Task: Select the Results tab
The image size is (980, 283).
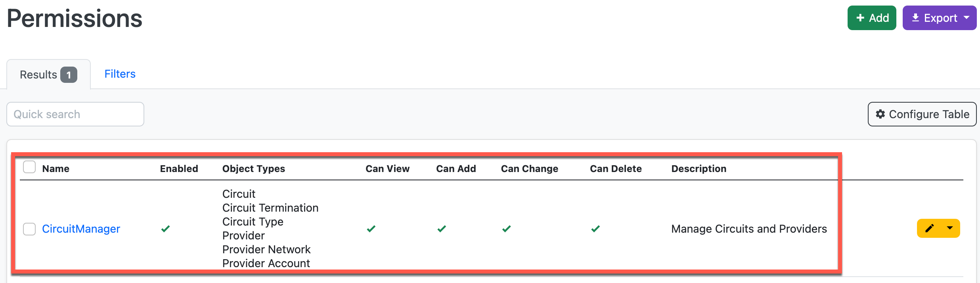Action: point(48,75)
